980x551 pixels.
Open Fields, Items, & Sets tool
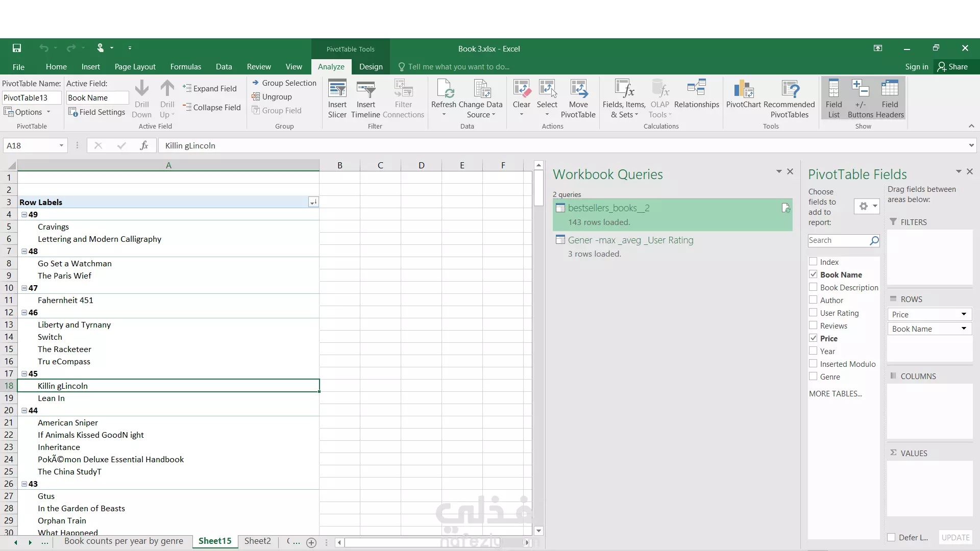pos(624,99)
